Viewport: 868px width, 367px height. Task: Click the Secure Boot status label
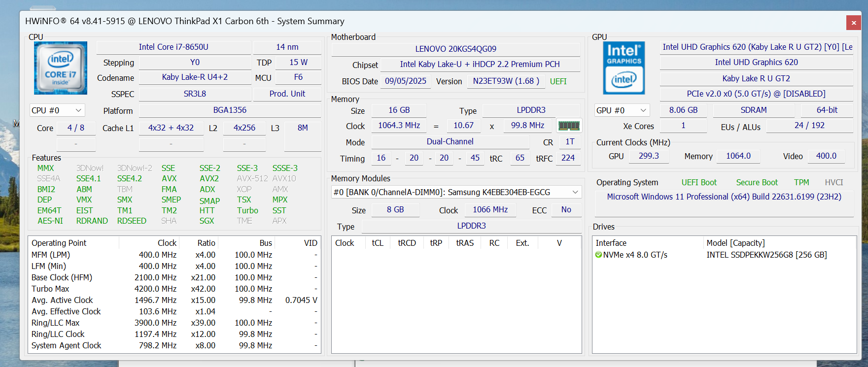pos(757,183)
